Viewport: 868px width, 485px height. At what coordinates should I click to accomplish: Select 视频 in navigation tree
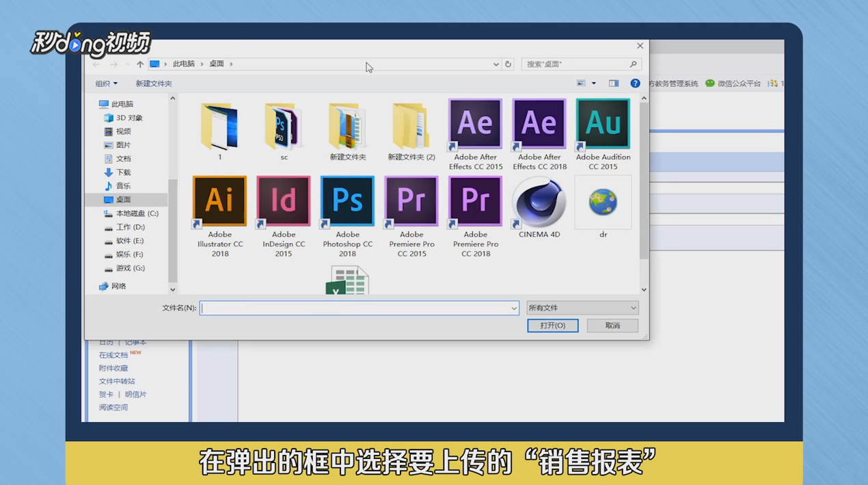click(118, 131)
